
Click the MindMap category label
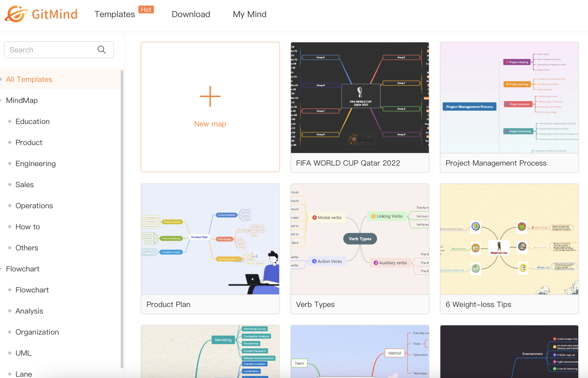(22, 100)
